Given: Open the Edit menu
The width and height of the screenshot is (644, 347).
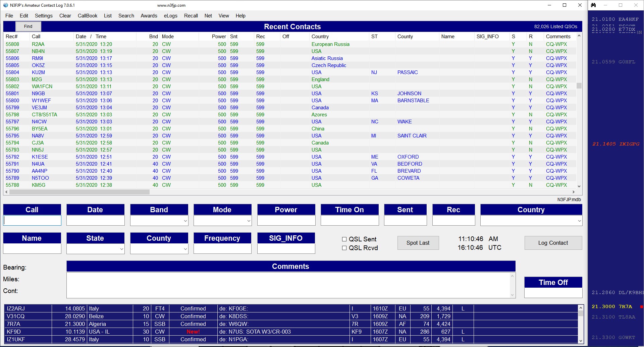Looking at the screenshot, I should pyautogui.click(x=24, y=16).
